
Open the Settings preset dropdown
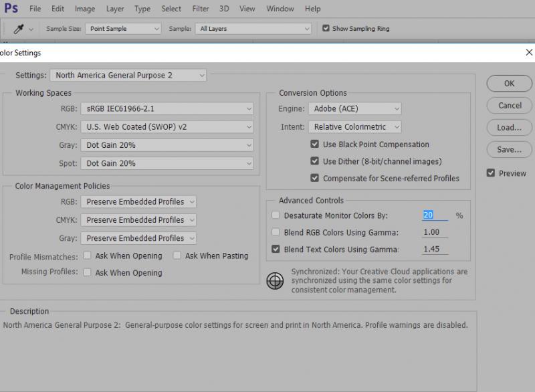click(128, 75)
